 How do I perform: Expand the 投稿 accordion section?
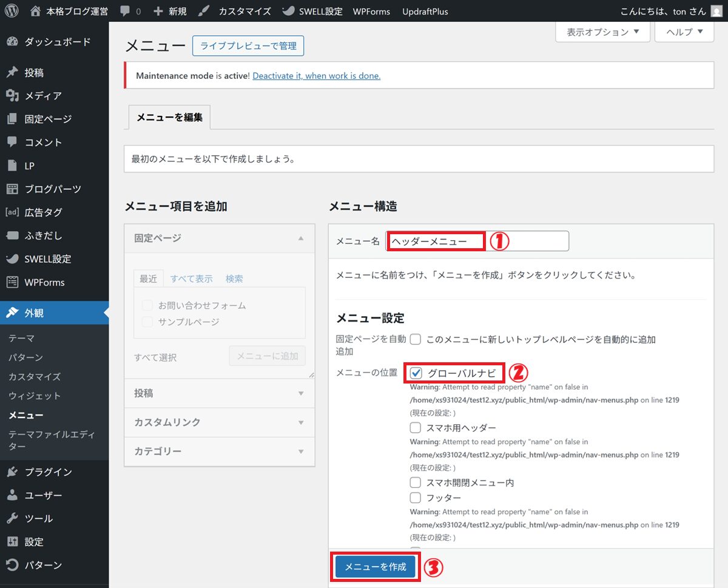(x=219, y=393)
